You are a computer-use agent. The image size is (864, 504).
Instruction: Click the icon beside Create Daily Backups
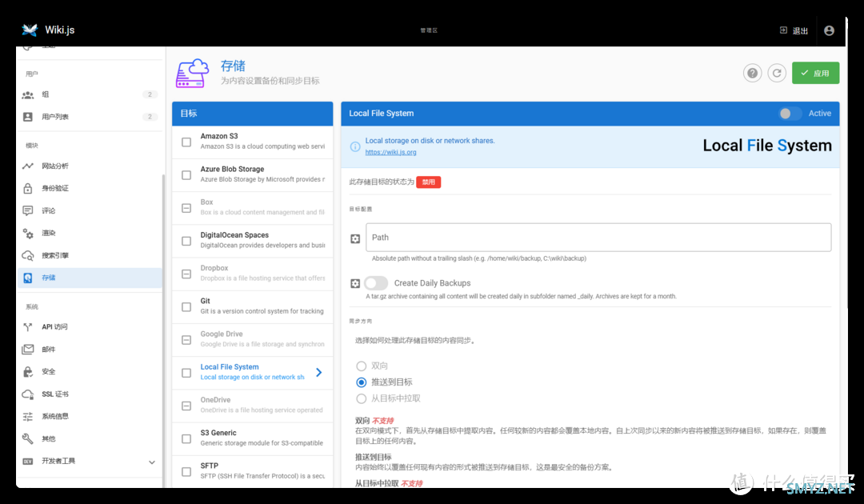click(x=355, y=283)
